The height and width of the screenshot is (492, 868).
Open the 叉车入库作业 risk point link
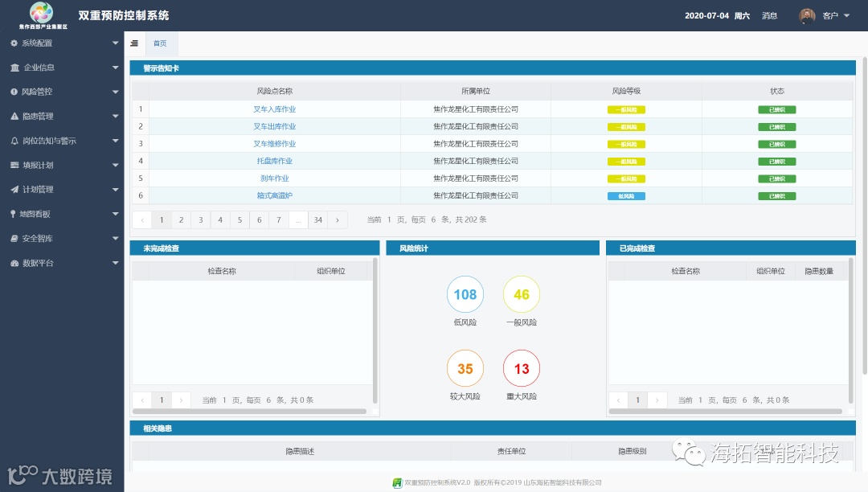(275, 109)
